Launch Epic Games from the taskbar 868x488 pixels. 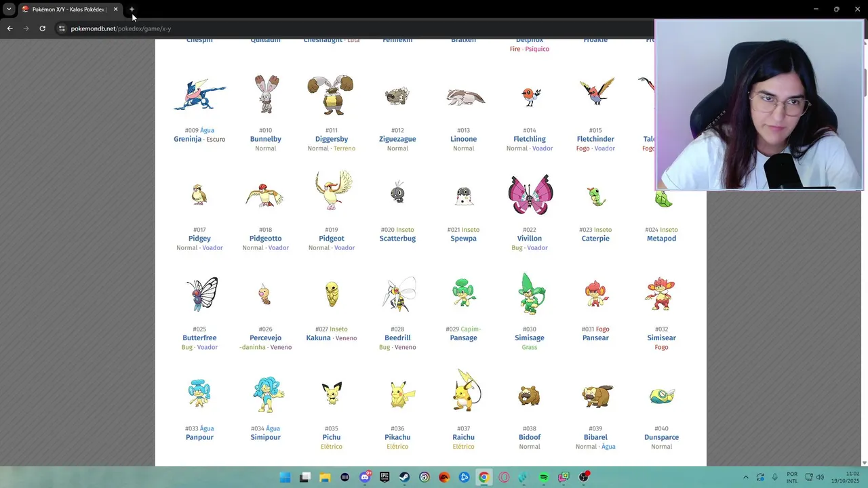click(384, 477)
